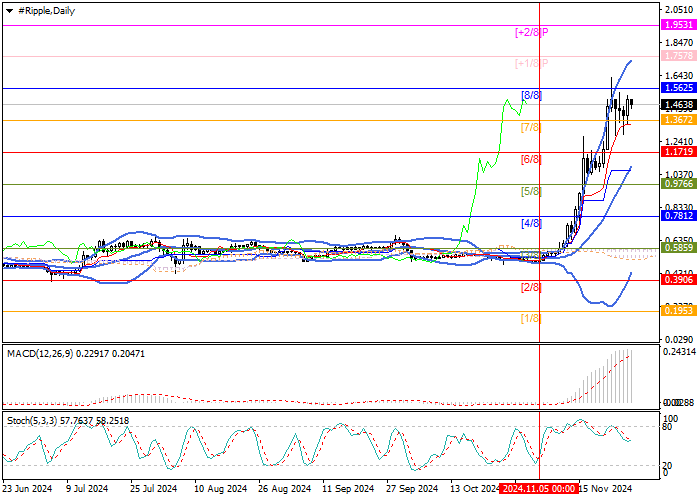The image size is (700, 500).
Task: Click the 11 Sep 2024 date label
Action: (x=348, y=489)
